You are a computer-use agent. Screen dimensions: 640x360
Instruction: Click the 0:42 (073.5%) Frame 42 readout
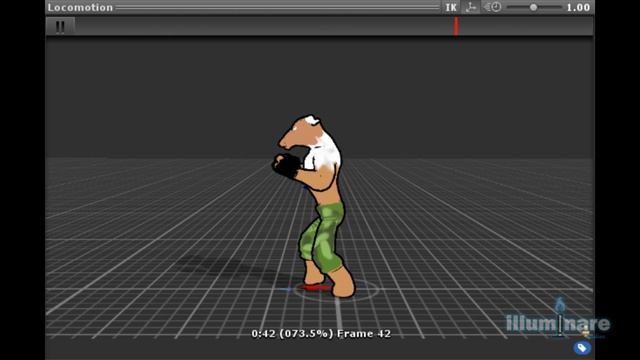(321, 333)
